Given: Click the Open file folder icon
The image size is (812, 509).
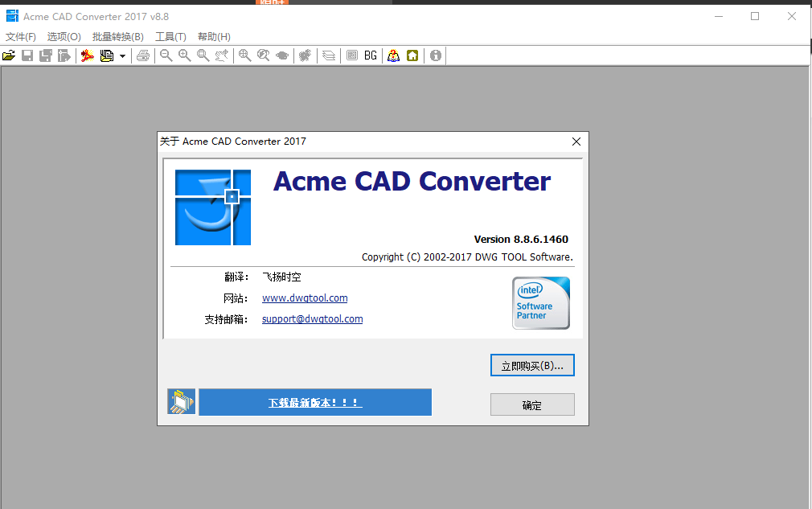Looking at the screenshot, I should pos(9,55).
